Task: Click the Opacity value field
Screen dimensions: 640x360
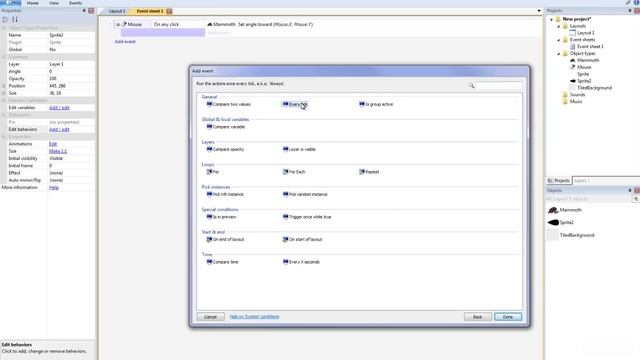Action: click(x=71, y=79)
